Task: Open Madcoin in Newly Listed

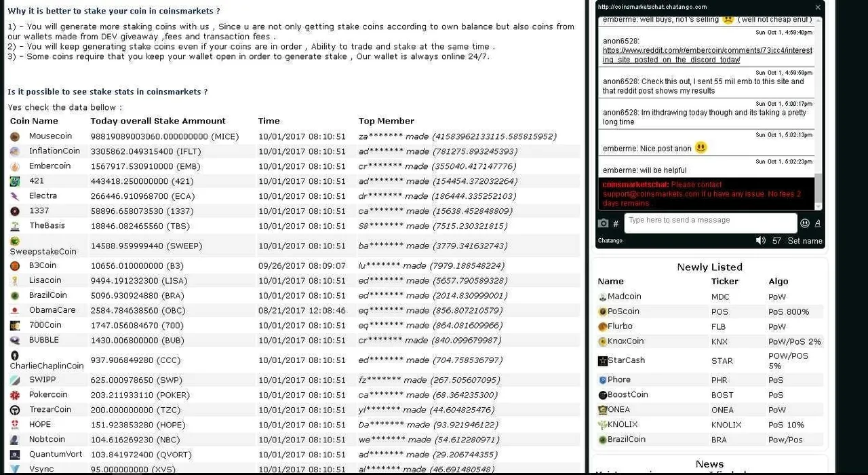Action: (624, 297)
